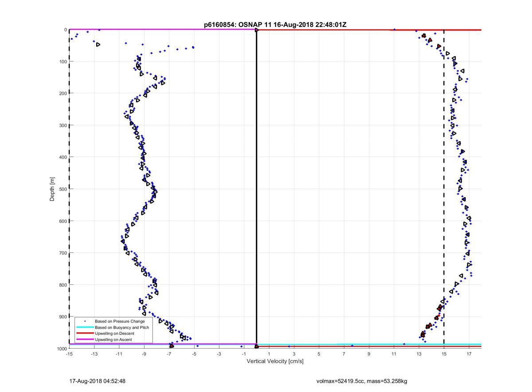Click the depth tick label 1000

click(x=62, y=349)
